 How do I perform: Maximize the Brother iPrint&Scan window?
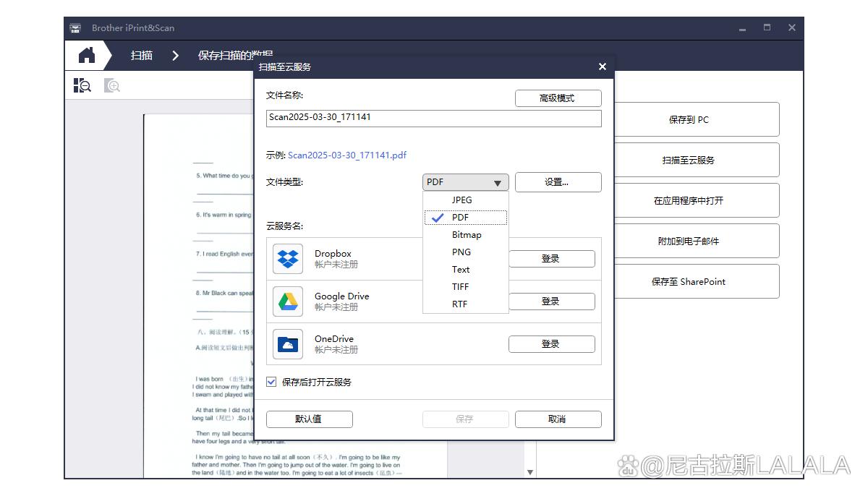(767, 27)
